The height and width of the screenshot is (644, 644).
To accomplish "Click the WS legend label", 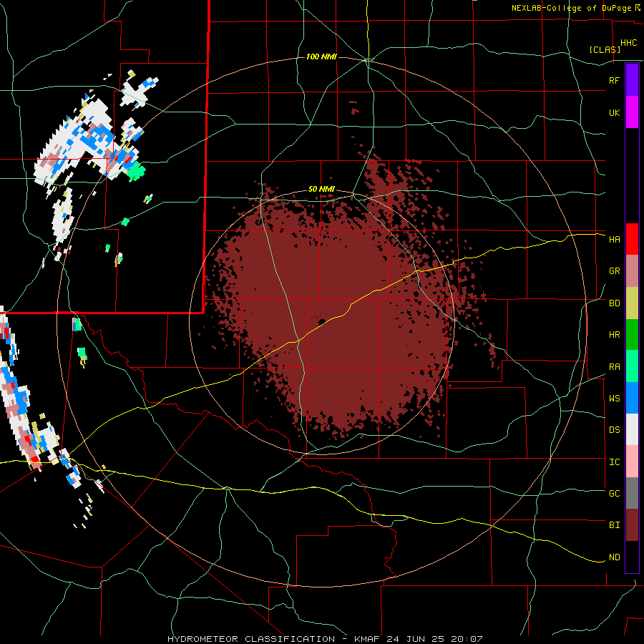I will click(x=614, y=398).
